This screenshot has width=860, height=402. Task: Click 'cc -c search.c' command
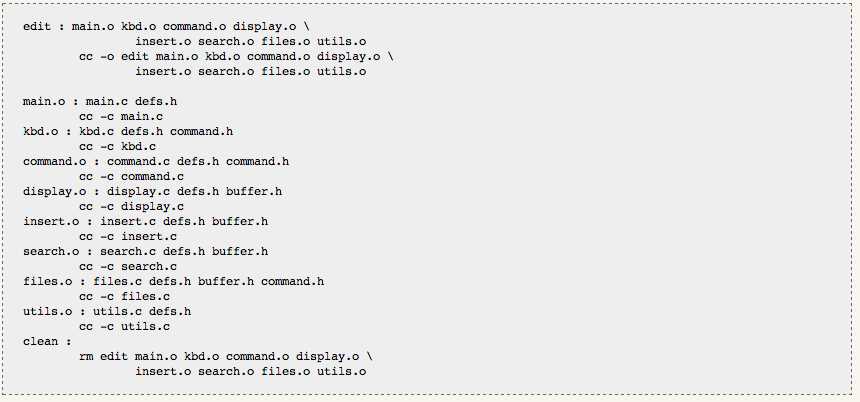pyautogui.click(x=128, y=267)
